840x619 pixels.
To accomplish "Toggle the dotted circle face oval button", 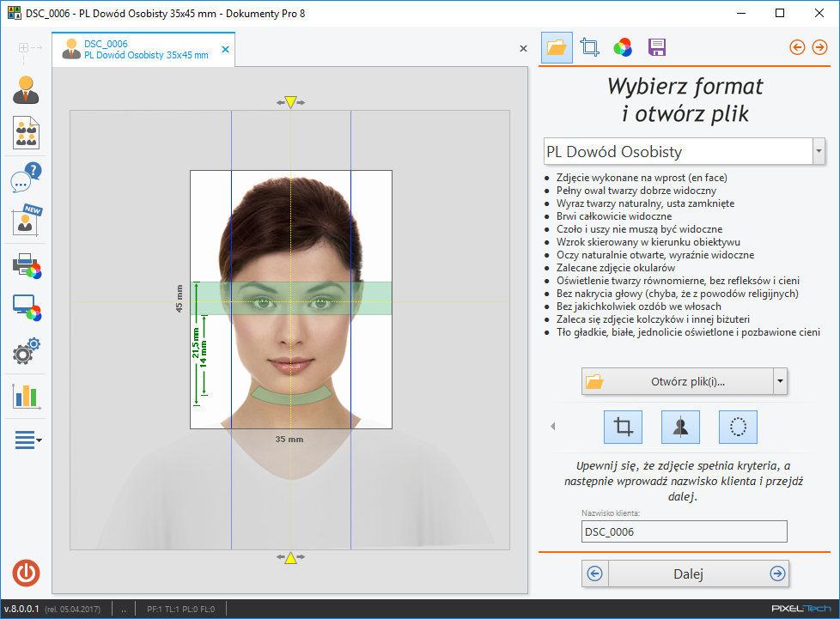I will point(738,427).
